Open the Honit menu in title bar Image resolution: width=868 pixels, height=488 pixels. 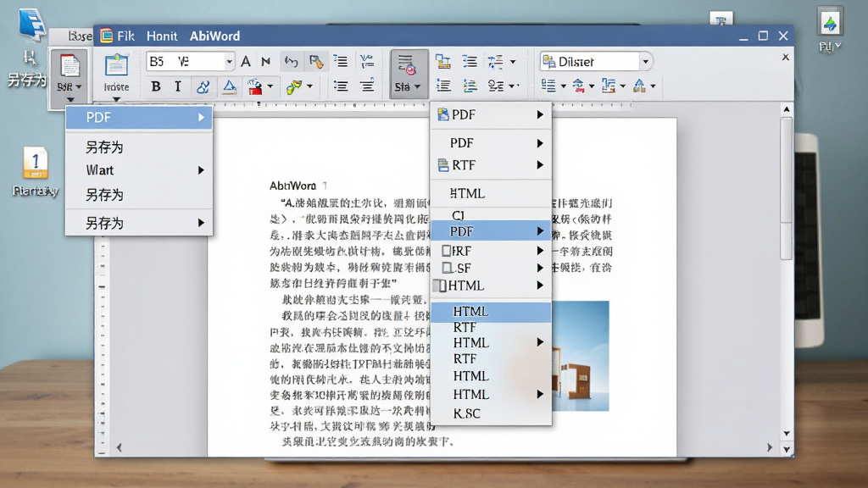click(162, 36)
